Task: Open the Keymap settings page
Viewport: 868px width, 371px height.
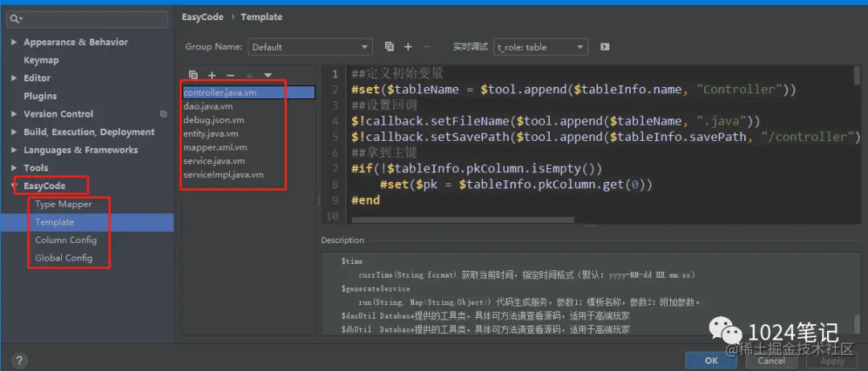Action: coord(41,60)
